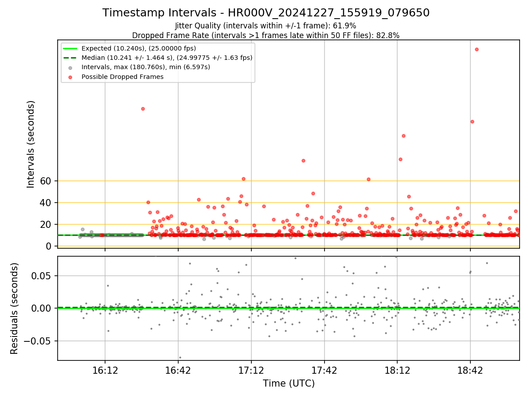532x399 pixels.
Task: Click the '20' tick on intervals axis
Action: [x=46, y=224]
